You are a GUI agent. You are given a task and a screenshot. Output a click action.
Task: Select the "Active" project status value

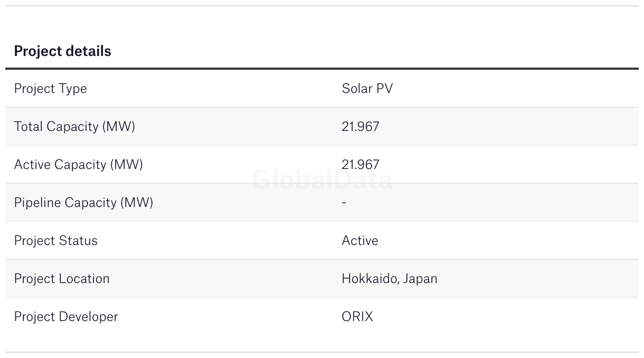click(x=359, y=241)
